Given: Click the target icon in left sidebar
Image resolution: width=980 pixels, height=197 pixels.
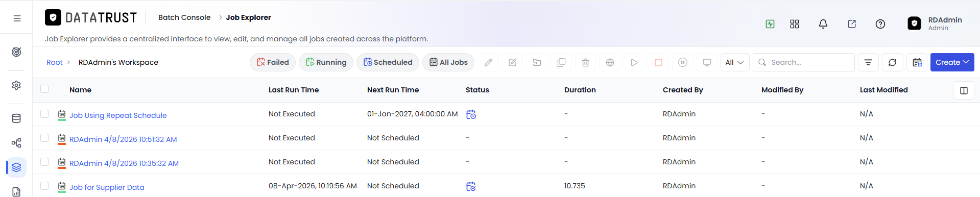Looking at the screenshot, I should pos(16,52).
